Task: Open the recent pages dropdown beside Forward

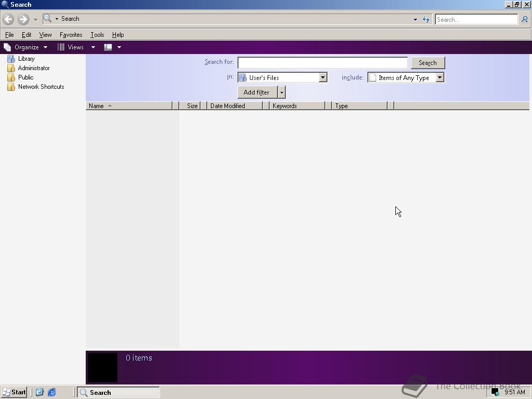Action: (x=35, y=19)
